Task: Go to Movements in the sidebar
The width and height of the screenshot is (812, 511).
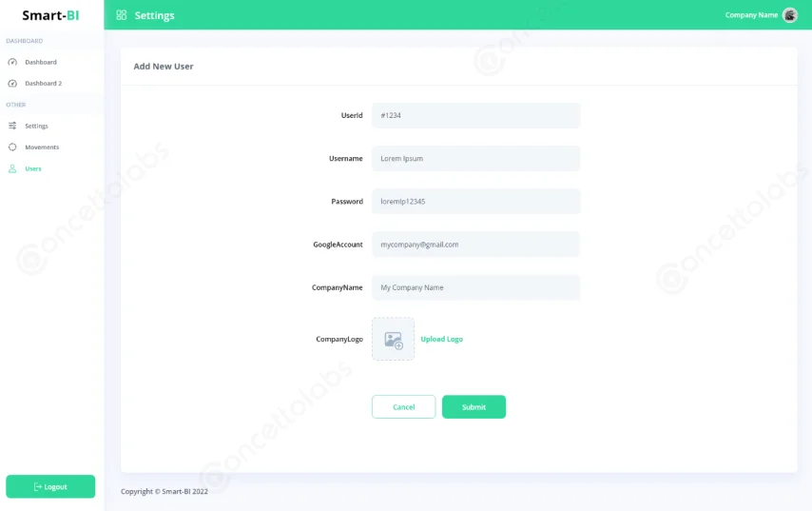Action: click(42, 147)
